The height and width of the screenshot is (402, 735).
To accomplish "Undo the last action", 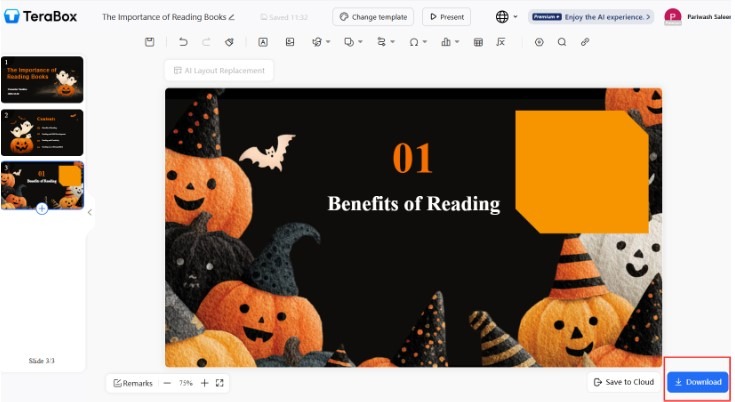I will (x=182, y=42).
